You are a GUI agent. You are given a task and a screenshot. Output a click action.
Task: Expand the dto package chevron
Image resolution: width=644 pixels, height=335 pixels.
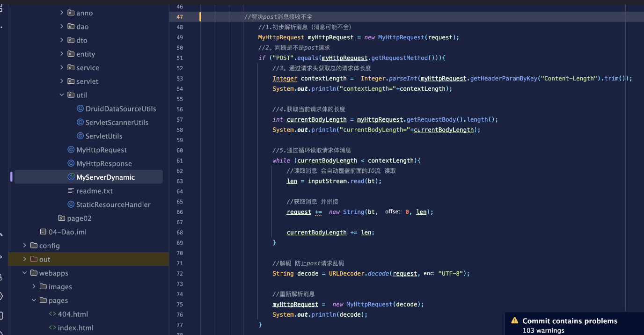click(x=62, y=40)
